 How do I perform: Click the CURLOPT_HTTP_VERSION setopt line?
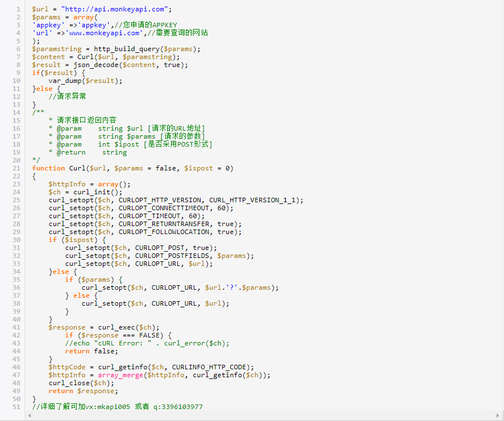coord(176,200)
